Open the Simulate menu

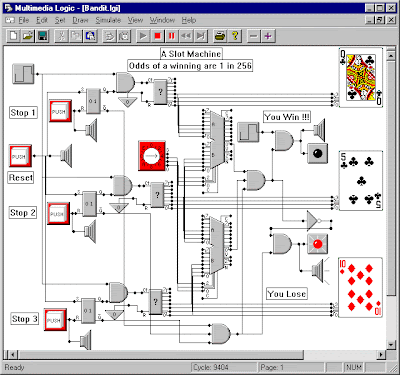108,20
